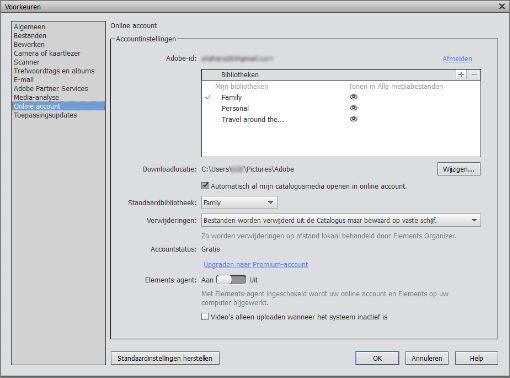Click the Bibliotheken column header
This screenshot has width=510, height=378.
(240, 75)
